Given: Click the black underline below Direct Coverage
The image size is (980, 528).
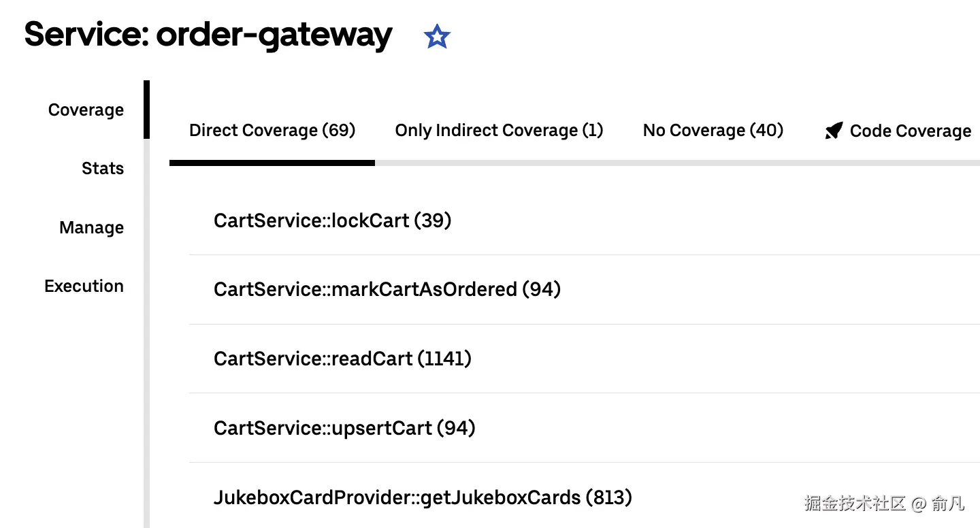Looking at the screenshot, I should 272,163.
